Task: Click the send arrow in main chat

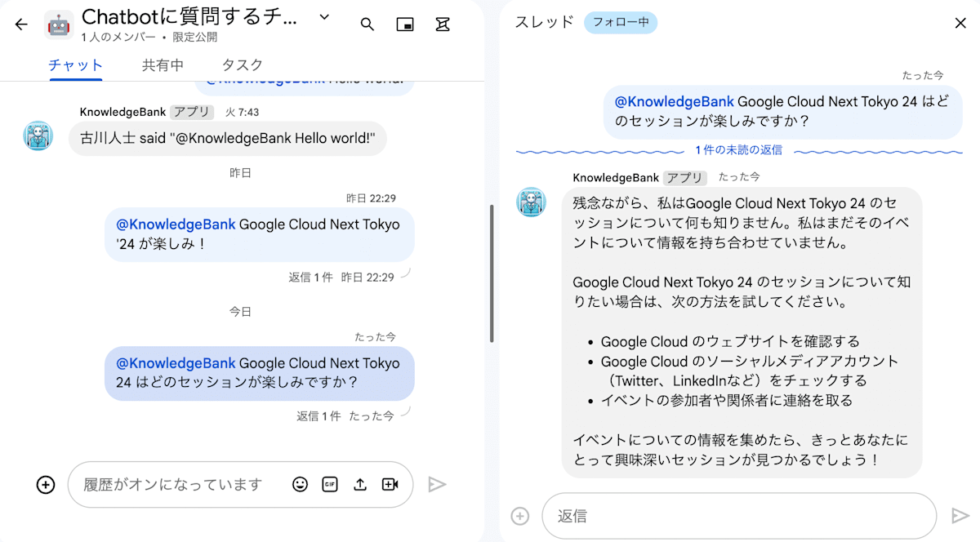Action: click(x=437, y=485)
